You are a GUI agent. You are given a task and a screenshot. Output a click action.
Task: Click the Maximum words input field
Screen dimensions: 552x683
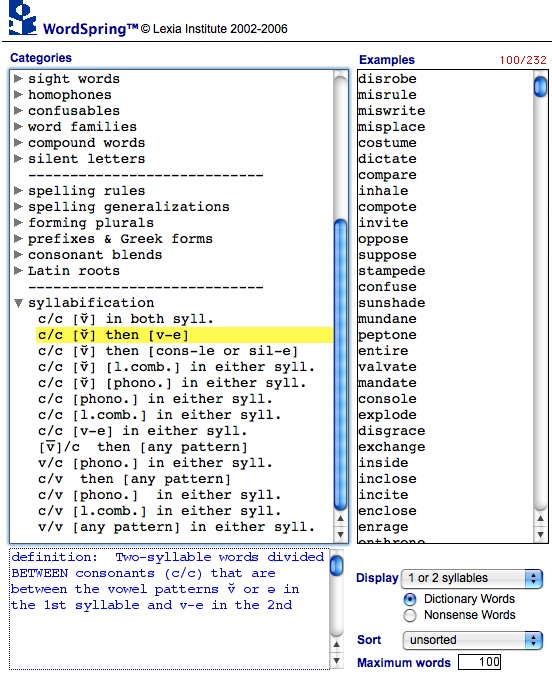[x=479, y=662]
